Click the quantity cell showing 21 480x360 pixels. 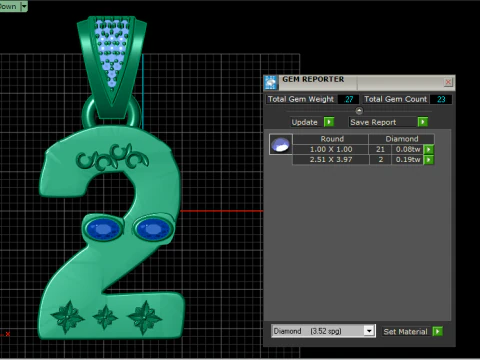380,149
